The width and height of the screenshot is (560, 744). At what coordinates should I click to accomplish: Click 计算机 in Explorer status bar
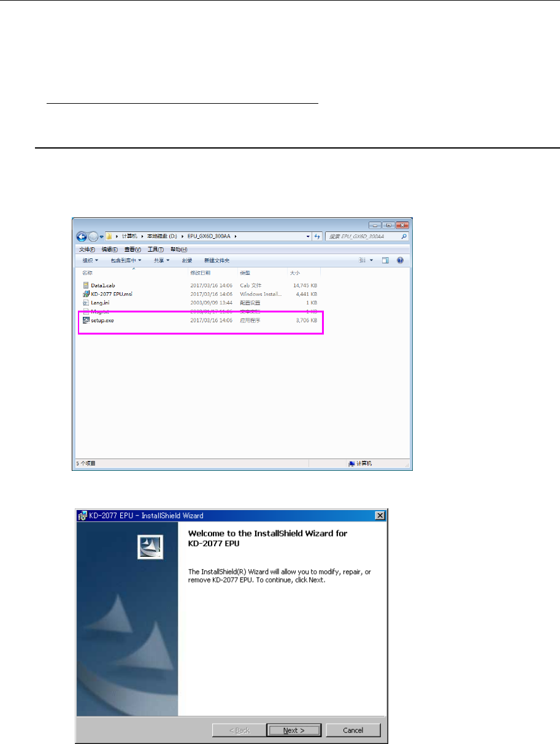click(366, 464)
